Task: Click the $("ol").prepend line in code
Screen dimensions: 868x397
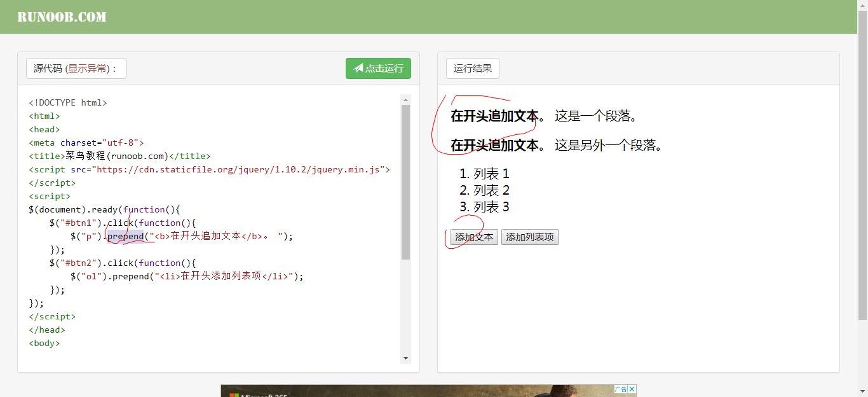Action: click(187, 276)
